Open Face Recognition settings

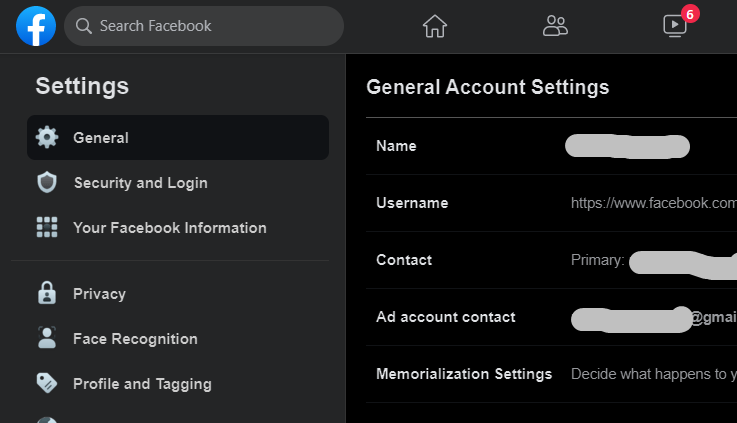point(135,339)
